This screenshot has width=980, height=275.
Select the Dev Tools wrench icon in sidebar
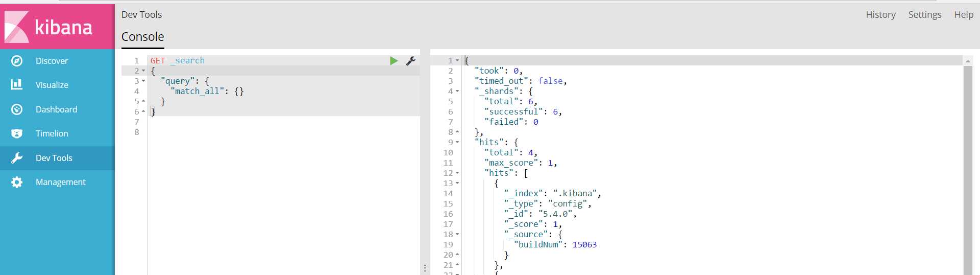pos(17,158)
